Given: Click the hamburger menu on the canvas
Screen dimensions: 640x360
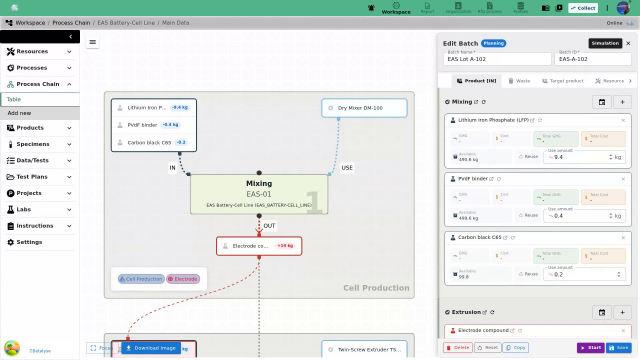Looking at the screenshot, I should pos(93,42).
